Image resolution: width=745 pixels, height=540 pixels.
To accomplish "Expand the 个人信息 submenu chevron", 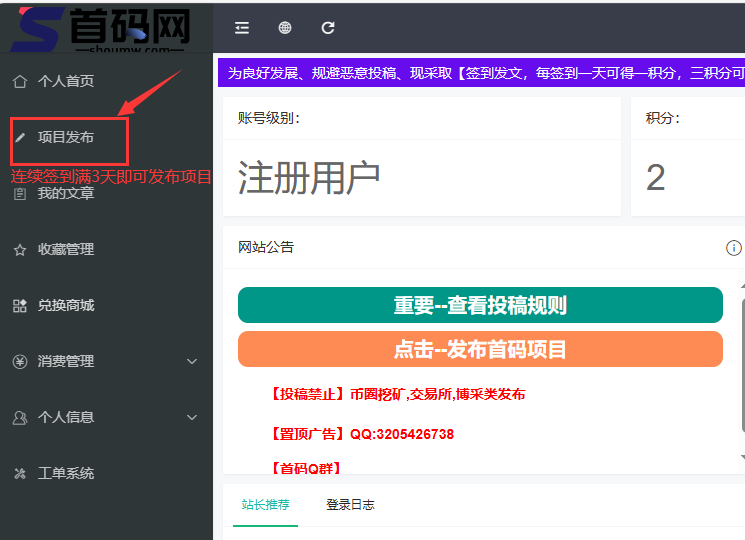I will [x=192, y=418].
